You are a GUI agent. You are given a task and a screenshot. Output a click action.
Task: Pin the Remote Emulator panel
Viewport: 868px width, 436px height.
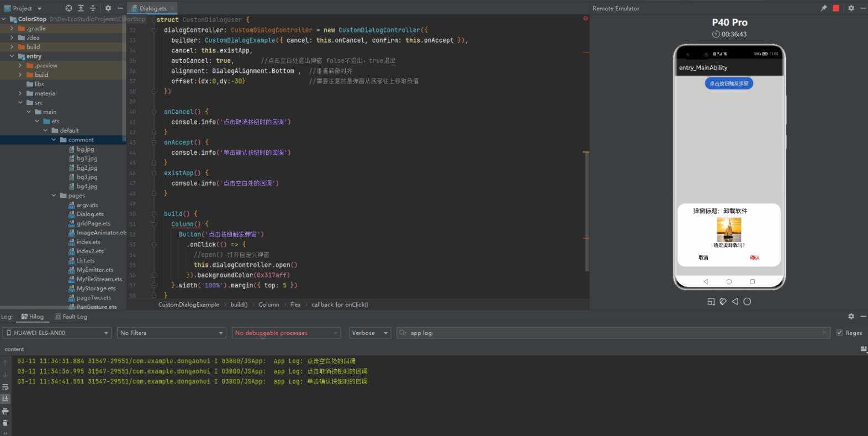[x=824, y=8]
